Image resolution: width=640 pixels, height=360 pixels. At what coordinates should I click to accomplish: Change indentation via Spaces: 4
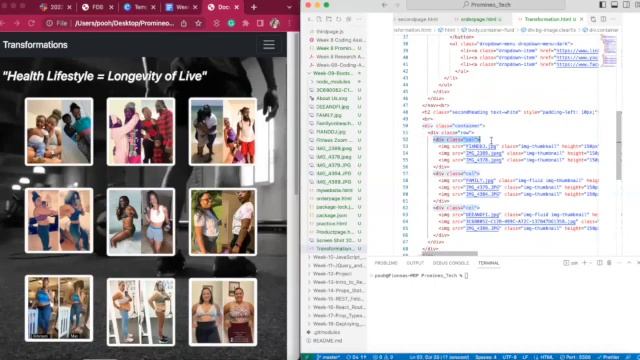tap(486, 357)
